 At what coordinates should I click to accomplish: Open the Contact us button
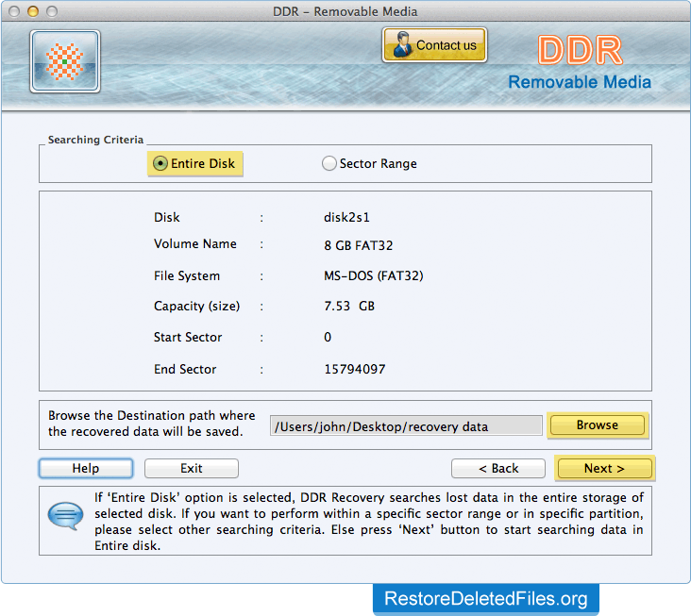(x=434, y=45)
